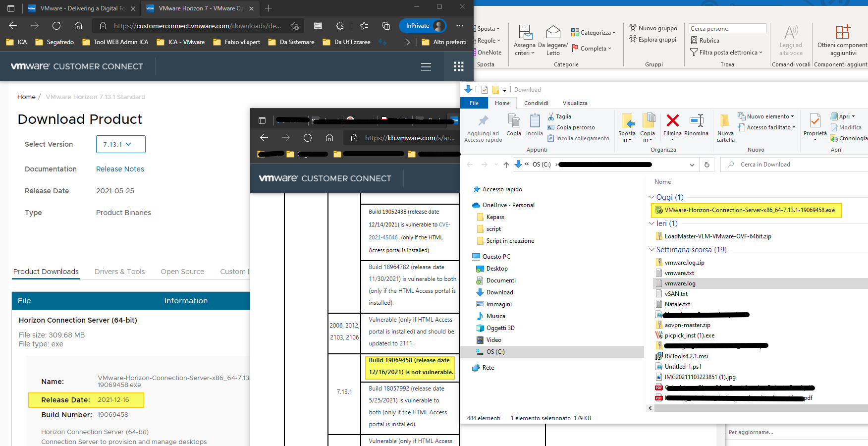Refresh the Download folder in Explorer
Screen dimensions: 868x446
706,165
